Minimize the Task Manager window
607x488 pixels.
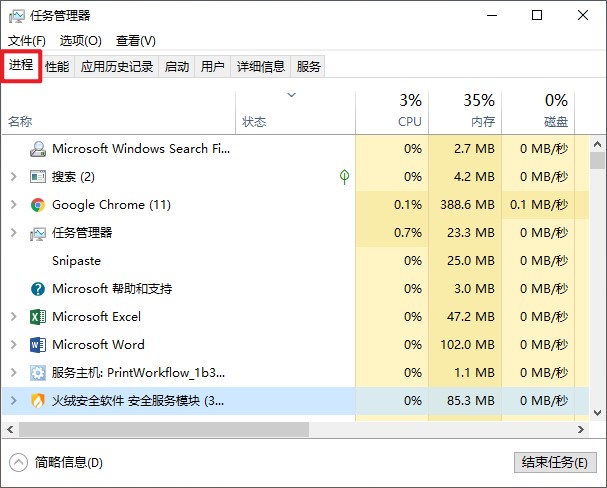(492, 15)
